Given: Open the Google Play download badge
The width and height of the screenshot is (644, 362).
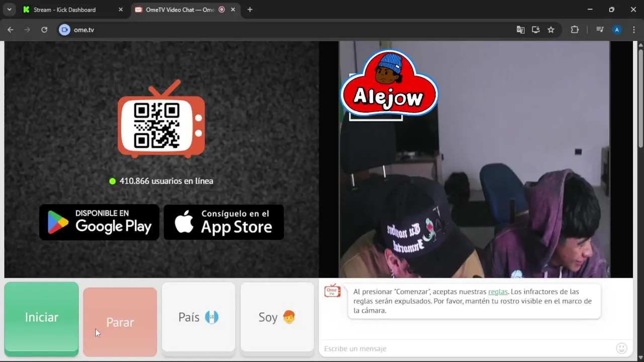Looking at the screenshot, I should coord(99,222).
